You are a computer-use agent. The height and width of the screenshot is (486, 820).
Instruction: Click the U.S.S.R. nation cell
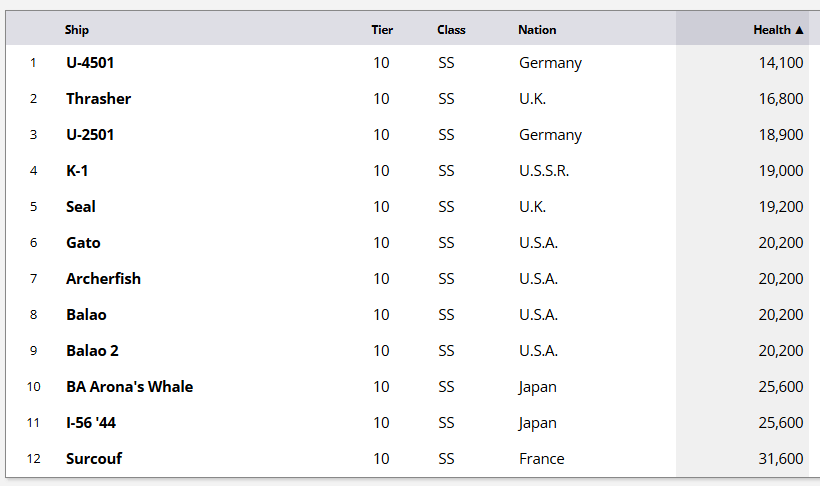point(544,171)
